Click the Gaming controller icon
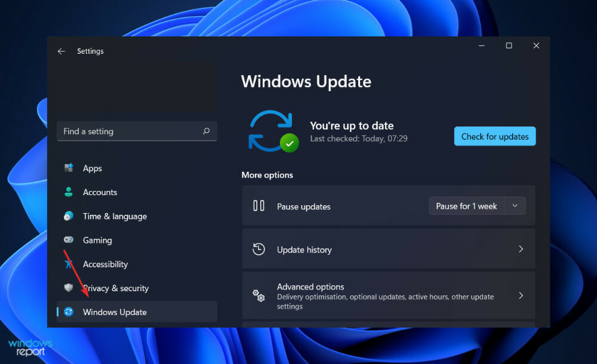The height and width of the screenshot is (364, 597). 69,240
